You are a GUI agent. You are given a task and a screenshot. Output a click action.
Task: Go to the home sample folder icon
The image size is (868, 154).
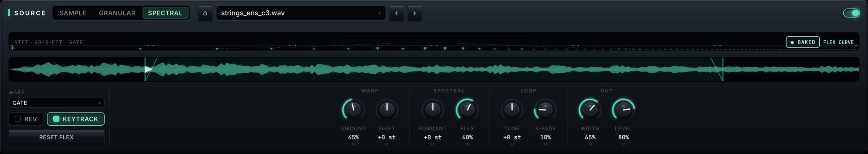click(205, 13)
